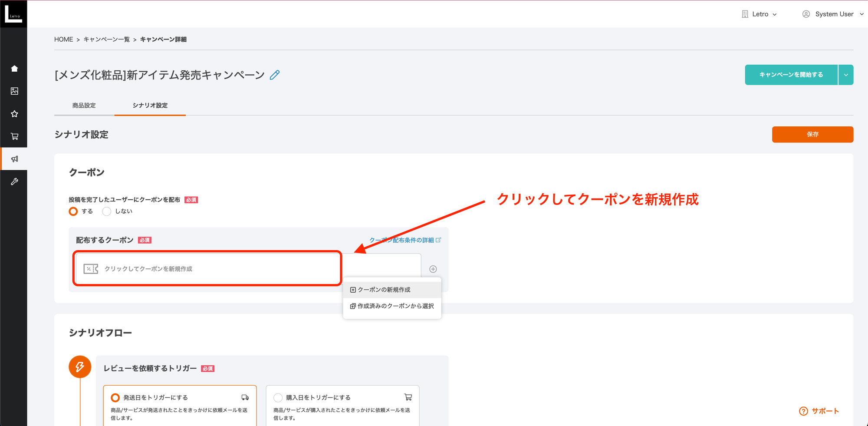
Task: Open the クーポン配布条件の詳細 link
Action: click(401, 240)
